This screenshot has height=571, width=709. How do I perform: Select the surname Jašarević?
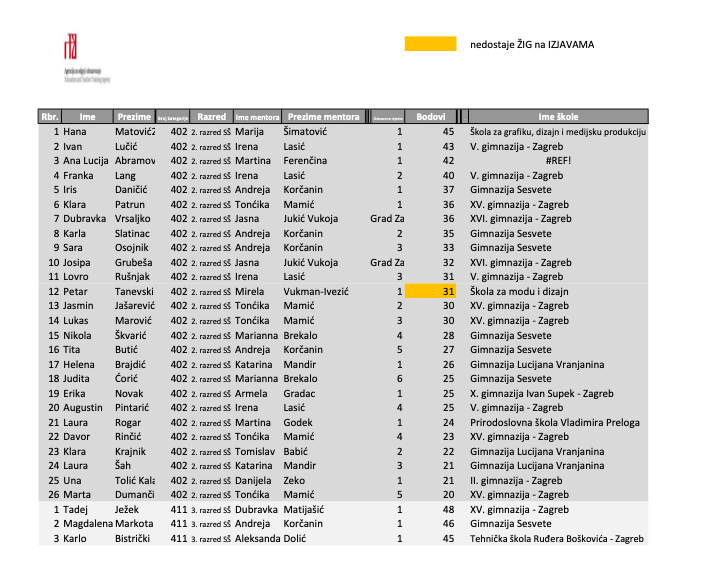tap(135, 306)
